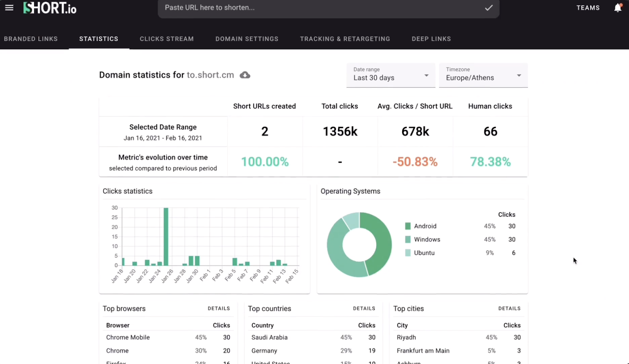Open the Domain Settings tab
This screenshot has width=629, height=364.
click(x=247, y=39)
